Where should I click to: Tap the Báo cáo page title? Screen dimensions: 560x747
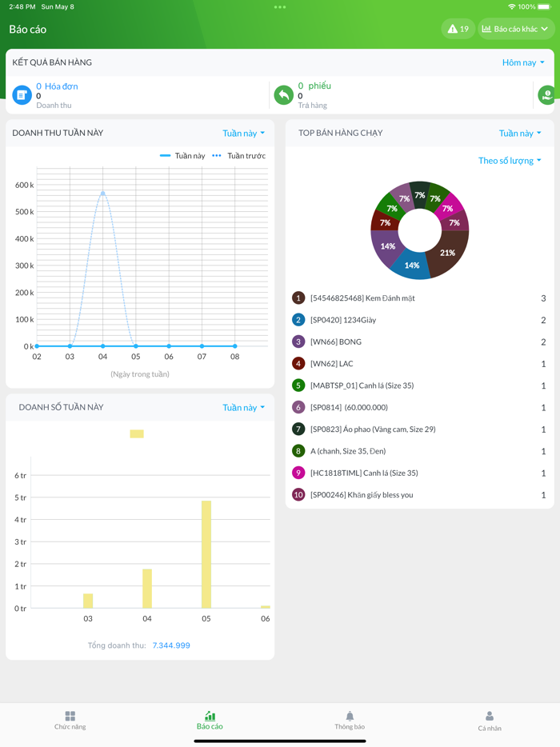coord(28,30)
